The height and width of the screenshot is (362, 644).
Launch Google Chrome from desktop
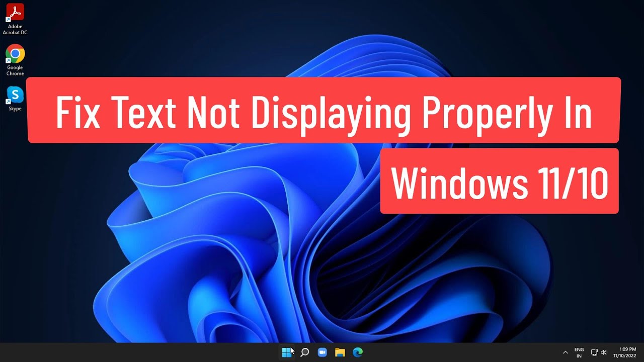click(x=15, y=60)
